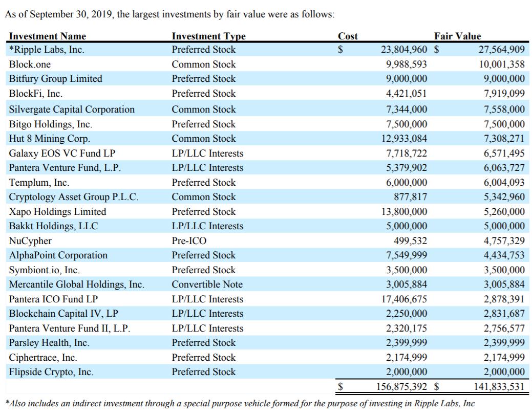Select Parsley Health, Inc. name
This screenshot has height=416, width=532.
coord(49,342)
